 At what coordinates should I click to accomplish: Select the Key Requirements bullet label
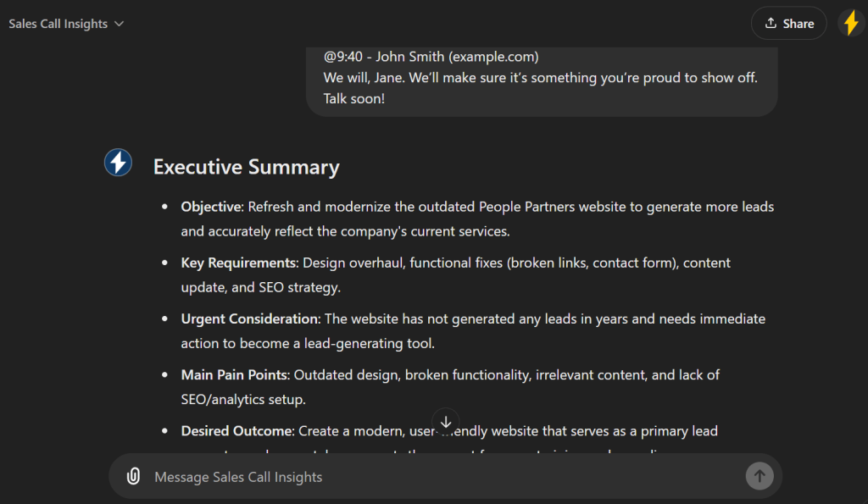point(239,263)
